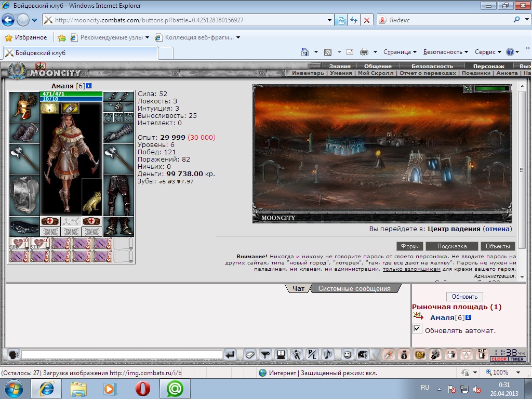Open info icon beside character title Амаля
The image size is (532, 399).
pos(88,86)
